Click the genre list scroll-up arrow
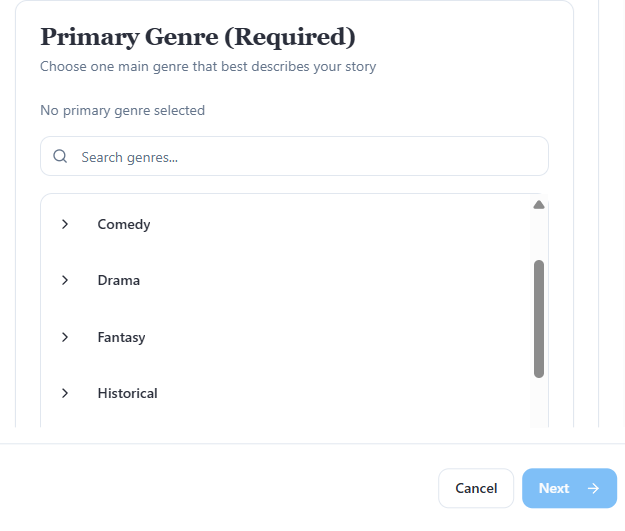 pos(539,205)
